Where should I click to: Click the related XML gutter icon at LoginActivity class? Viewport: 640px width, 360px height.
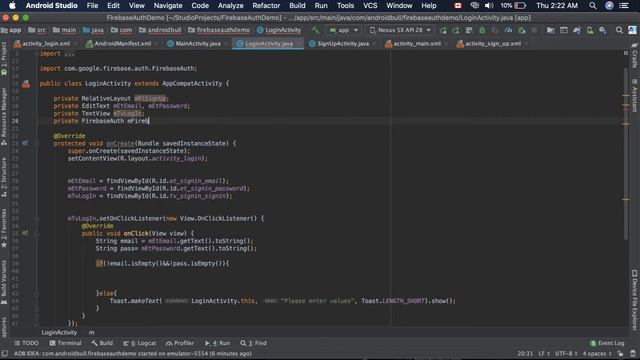point(26,84)
